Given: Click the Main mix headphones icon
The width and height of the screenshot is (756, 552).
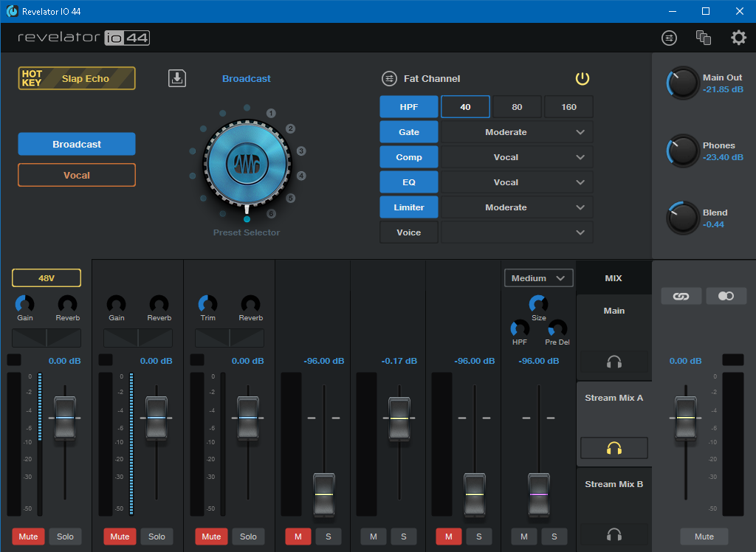Looking at the screenshot, I should pos(614,362).
